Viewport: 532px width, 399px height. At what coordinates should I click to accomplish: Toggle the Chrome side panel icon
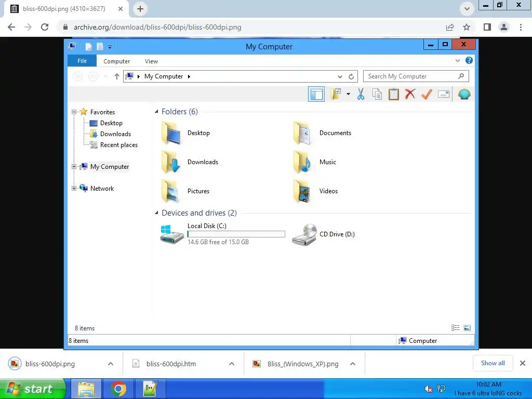pyautogui.click(x=487, y=27)
